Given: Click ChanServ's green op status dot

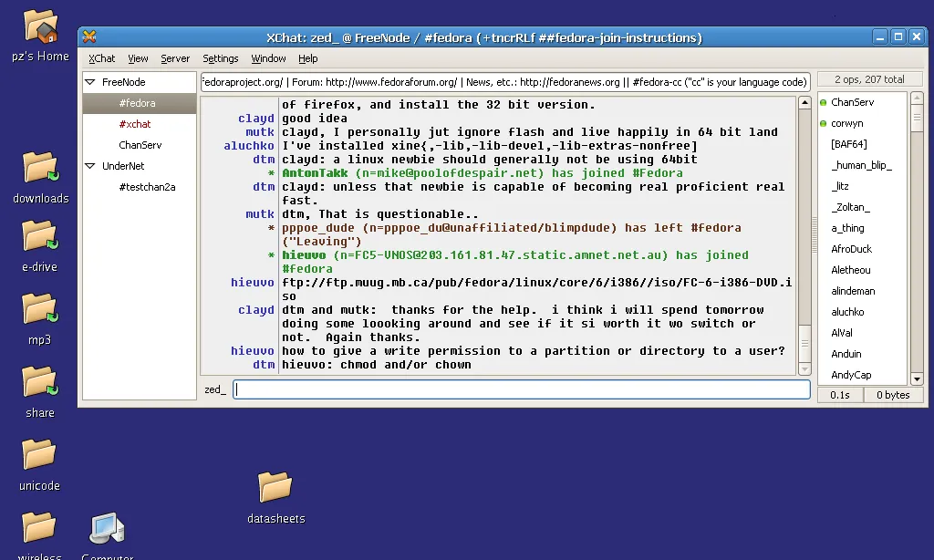Looking at the screenshot, I should (824, 102).
